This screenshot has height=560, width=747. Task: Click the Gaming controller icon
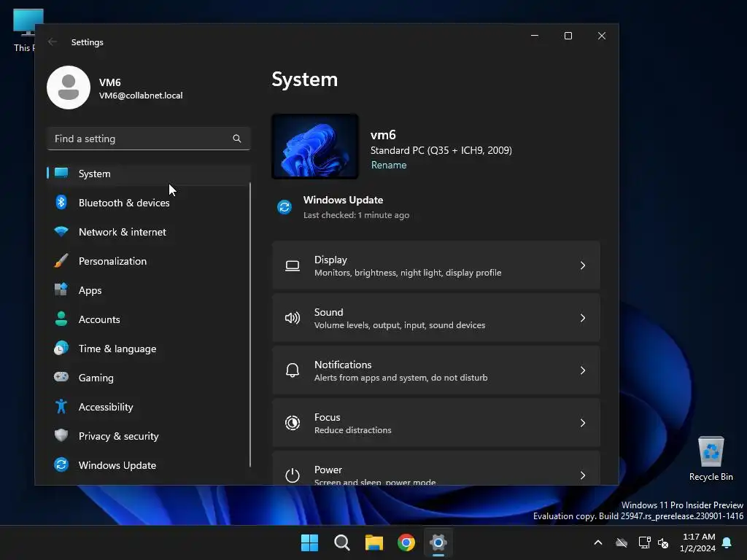61,377
